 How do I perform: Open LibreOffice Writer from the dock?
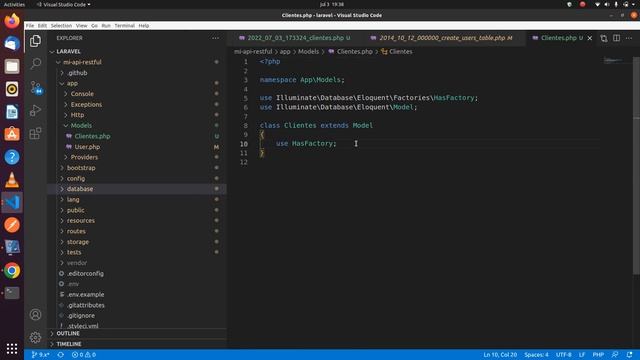tap(12, 111)
